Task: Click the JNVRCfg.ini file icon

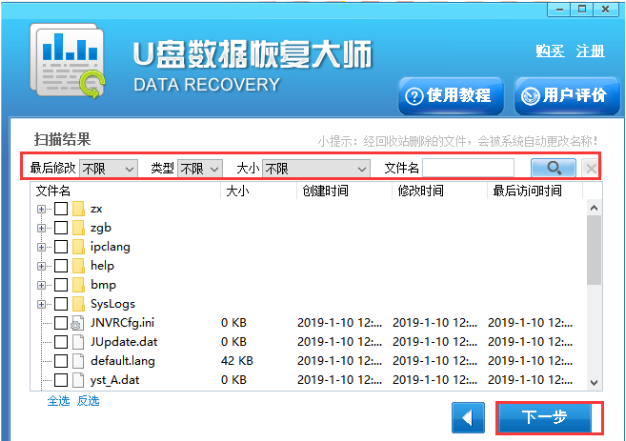Action: (x=77, y=323)
